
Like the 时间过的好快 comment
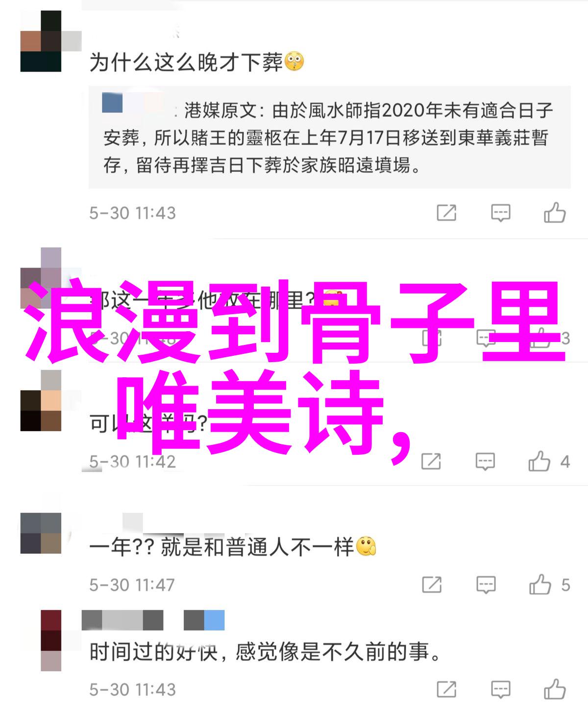[555, 689]
